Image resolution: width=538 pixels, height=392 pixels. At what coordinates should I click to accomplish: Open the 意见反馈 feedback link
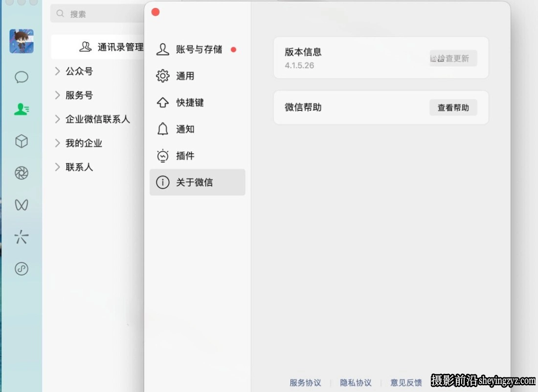pos(406,382)
